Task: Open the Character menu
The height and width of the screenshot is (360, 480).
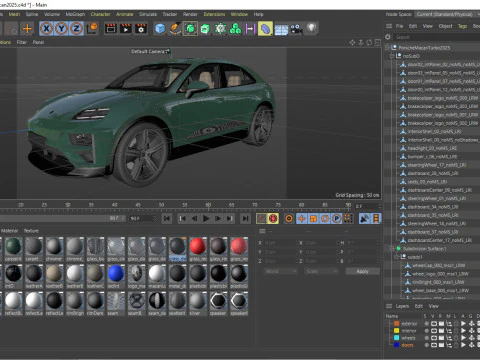Action: coord(100,14)
